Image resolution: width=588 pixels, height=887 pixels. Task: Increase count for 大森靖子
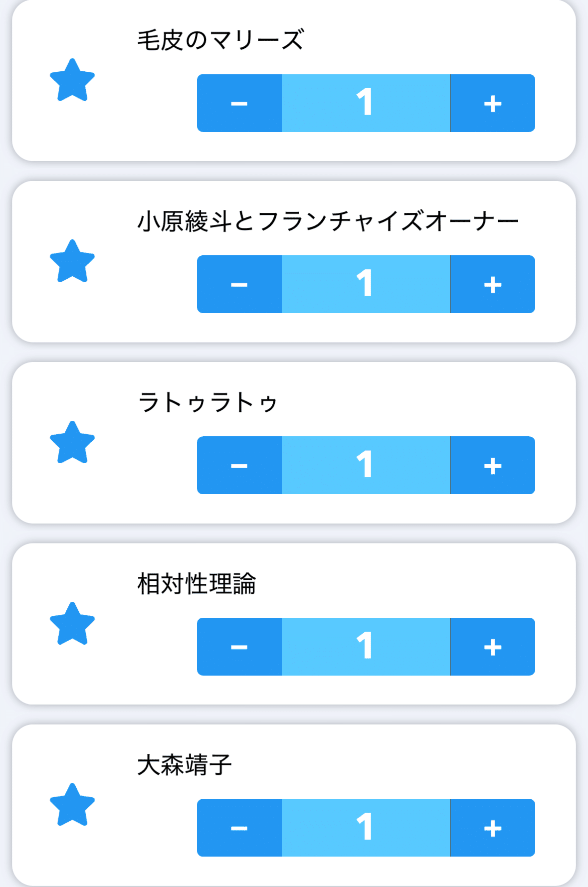[x=492, y=828]
